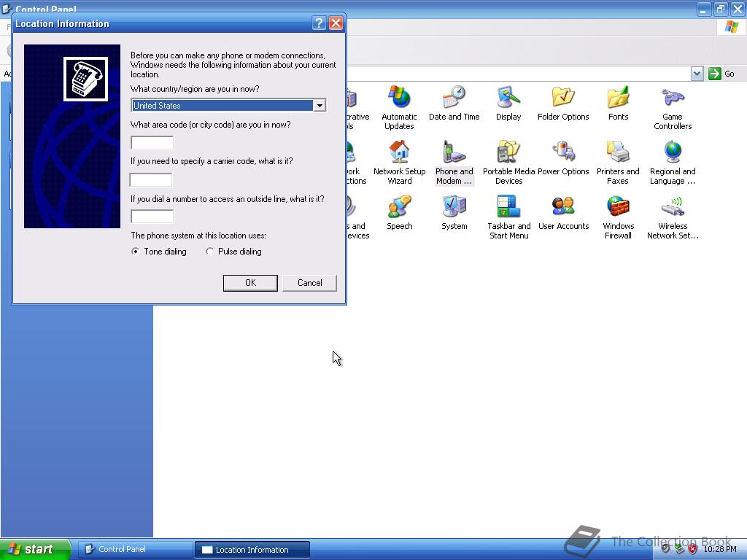The image size is (747, 560).
Task: Open the System icon
Action: pos(454,206)
